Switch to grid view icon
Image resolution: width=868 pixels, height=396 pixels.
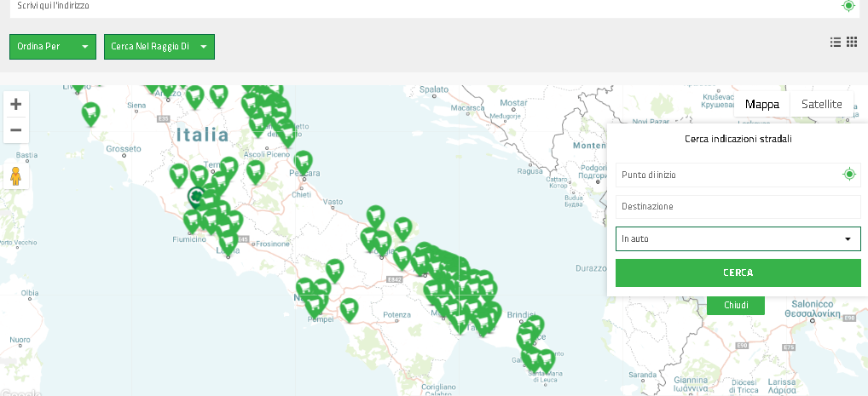point(851,42)
